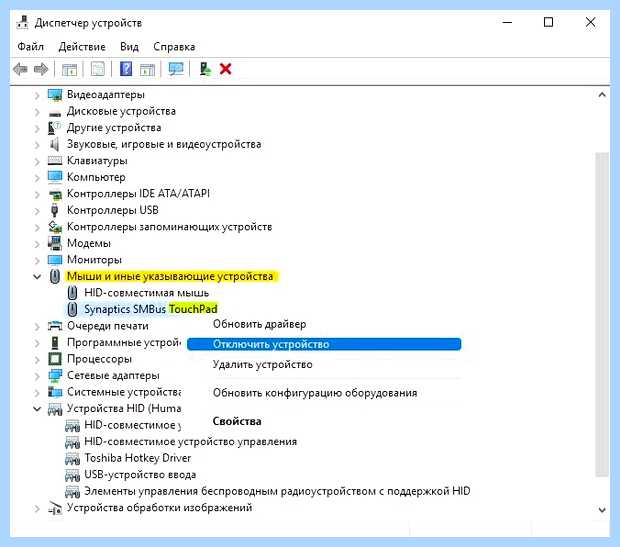Click the Звуковые, игровые и видеоустройства label

coord(164,144)
